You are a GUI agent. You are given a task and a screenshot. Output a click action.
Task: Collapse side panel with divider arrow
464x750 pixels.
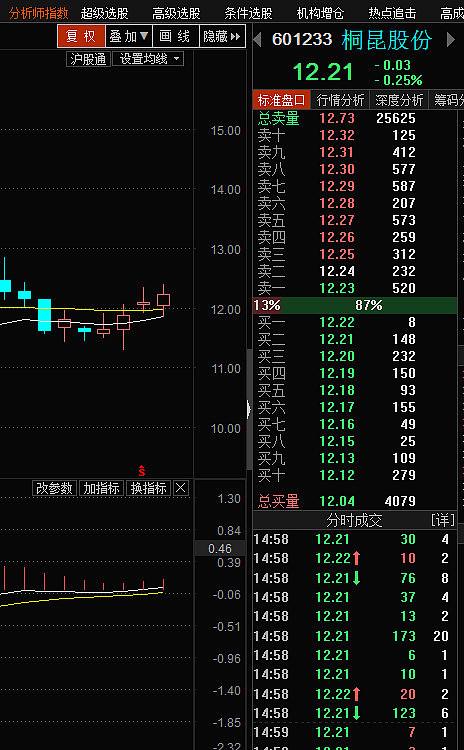249,409
